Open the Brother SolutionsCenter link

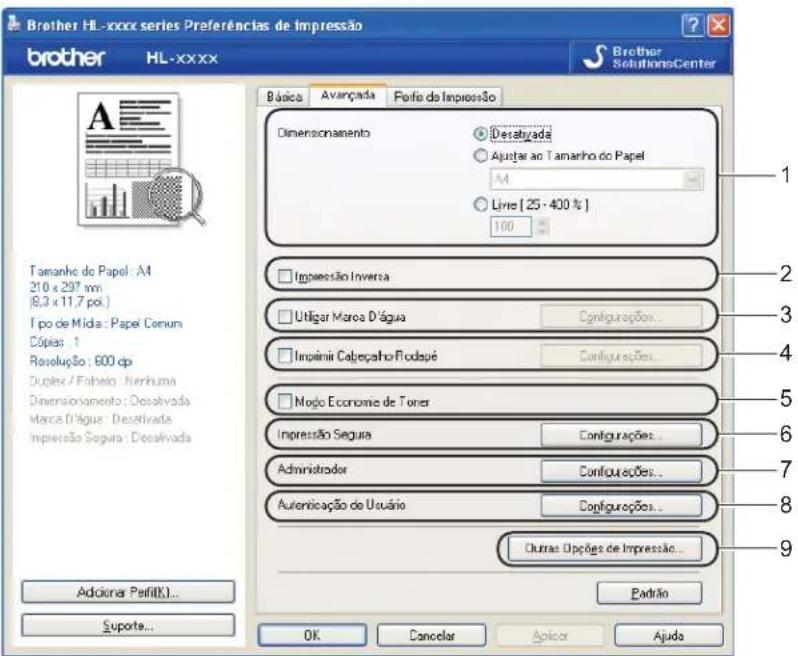651,57
